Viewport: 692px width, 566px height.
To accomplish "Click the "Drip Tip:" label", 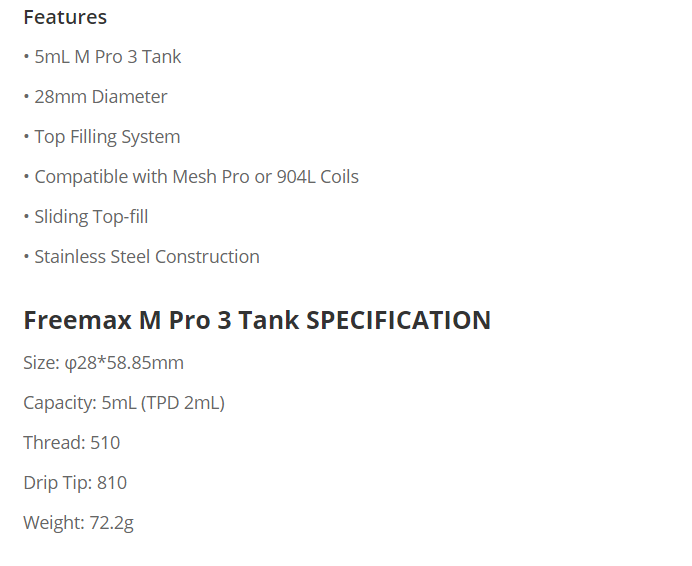I will 58,483.
